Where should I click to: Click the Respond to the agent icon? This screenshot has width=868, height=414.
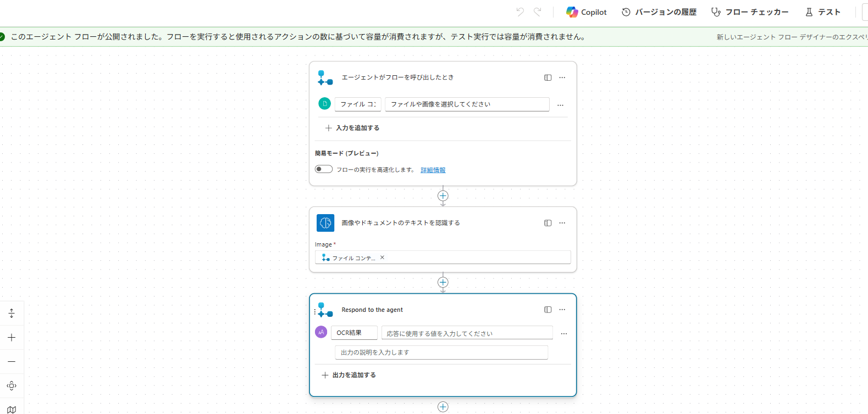[x=325, y=310]
